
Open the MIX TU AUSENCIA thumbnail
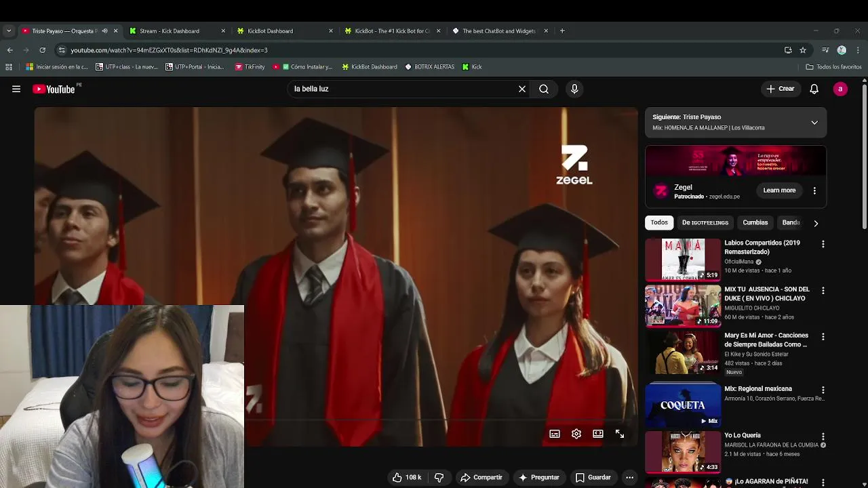coord(683,306)
